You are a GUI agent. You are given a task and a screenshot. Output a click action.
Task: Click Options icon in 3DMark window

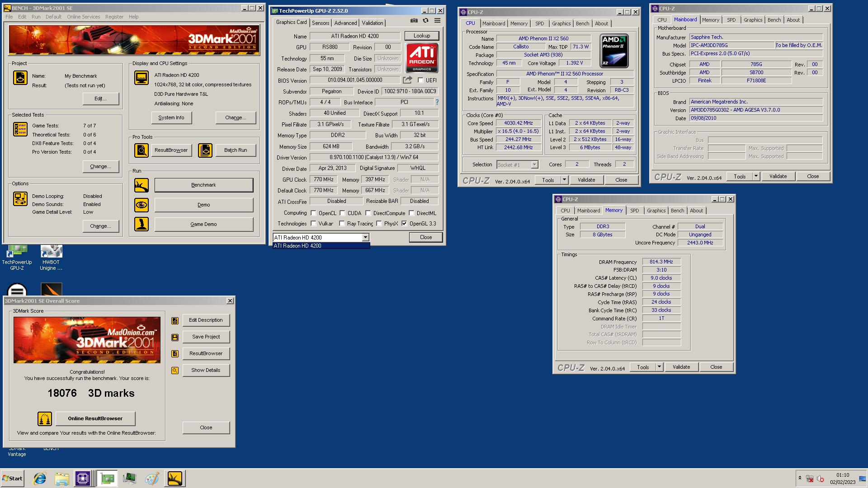pyautogui.click(x=20, y=199)
